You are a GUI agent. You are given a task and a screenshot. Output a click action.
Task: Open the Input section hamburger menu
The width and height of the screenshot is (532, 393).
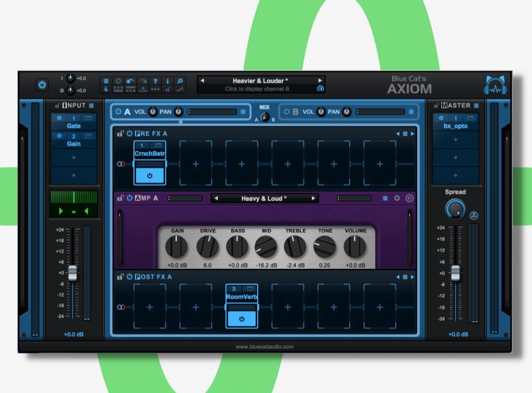(91, 106)
